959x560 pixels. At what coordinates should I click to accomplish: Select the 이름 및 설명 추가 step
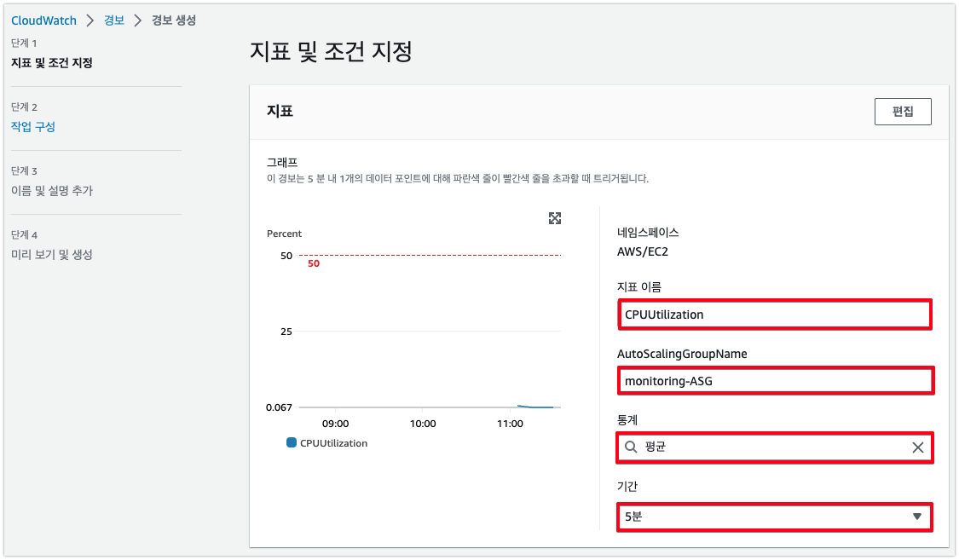[52, 191]
